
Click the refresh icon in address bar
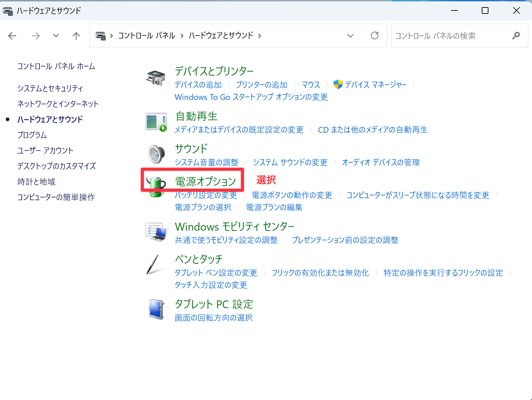(x=374, y=35)
